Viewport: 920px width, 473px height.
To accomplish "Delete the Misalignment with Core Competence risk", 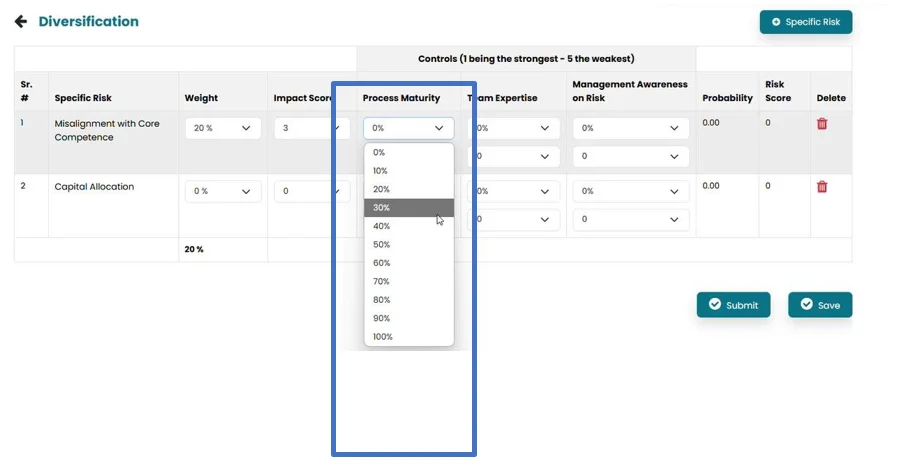I will [x=822, y=124].
